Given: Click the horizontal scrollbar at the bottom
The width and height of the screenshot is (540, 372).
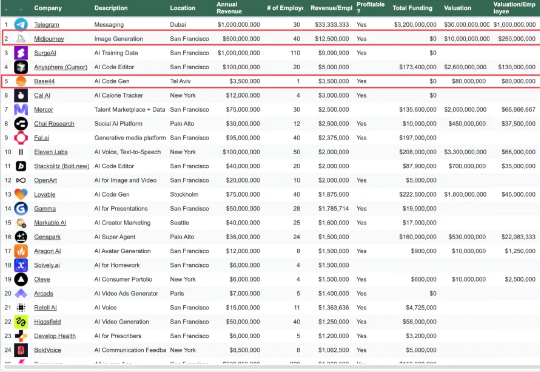Looking at the screenshot, I should click(x=270, y=368).
